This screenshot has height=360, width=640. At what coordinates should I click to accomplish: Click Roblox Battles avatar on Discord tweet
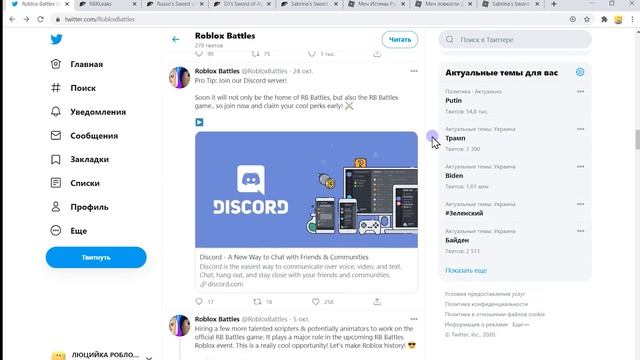point(180,77)
